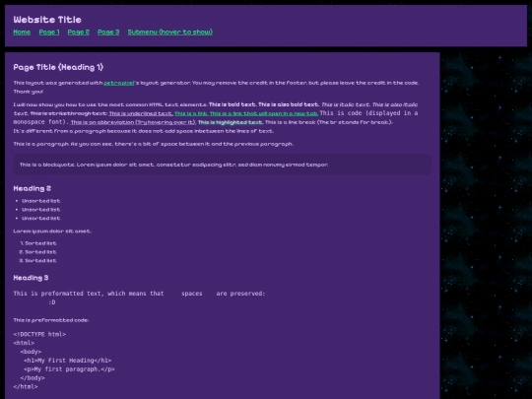Click the '</html>' closing code line

click(x=26, y=386)
